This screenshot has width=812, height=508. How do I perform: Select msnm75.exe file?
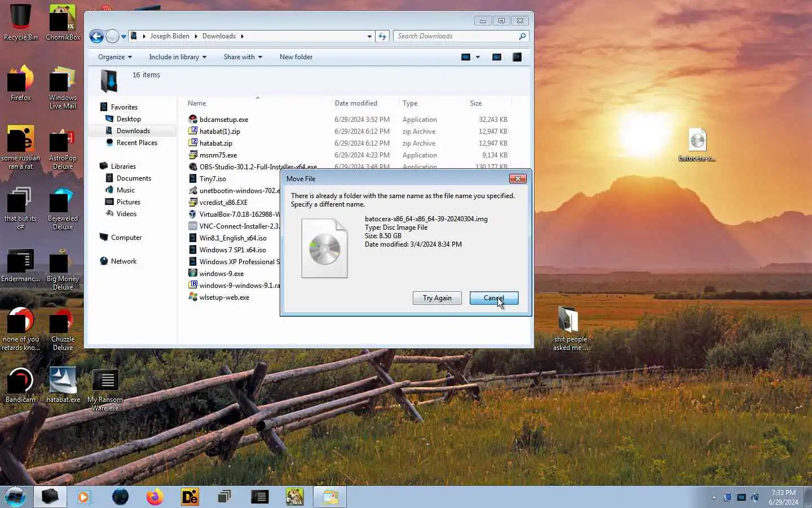coord(218,155)
